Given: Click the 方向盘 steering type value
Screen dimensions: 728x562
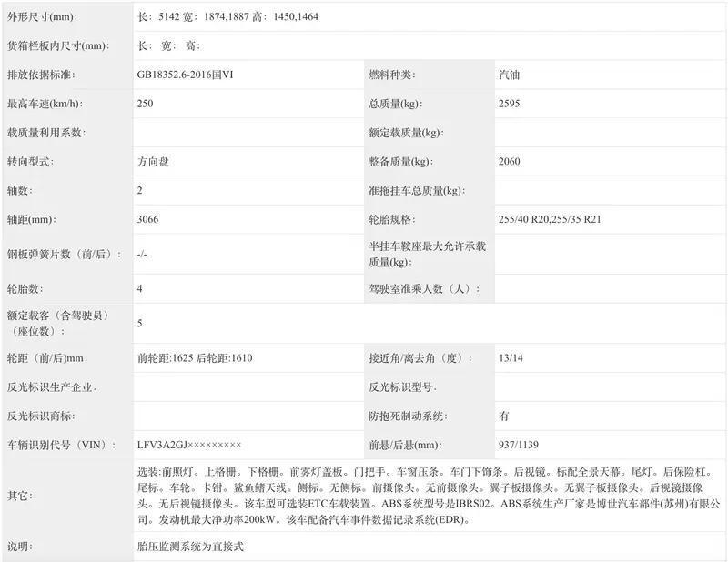Looking at the screenshot, I should point(152,161).
